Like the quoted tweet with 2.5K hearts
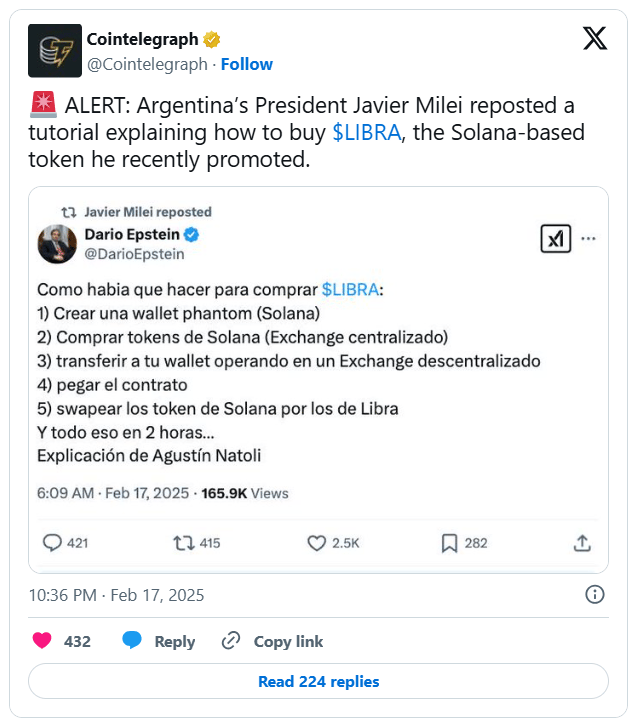 317,543
